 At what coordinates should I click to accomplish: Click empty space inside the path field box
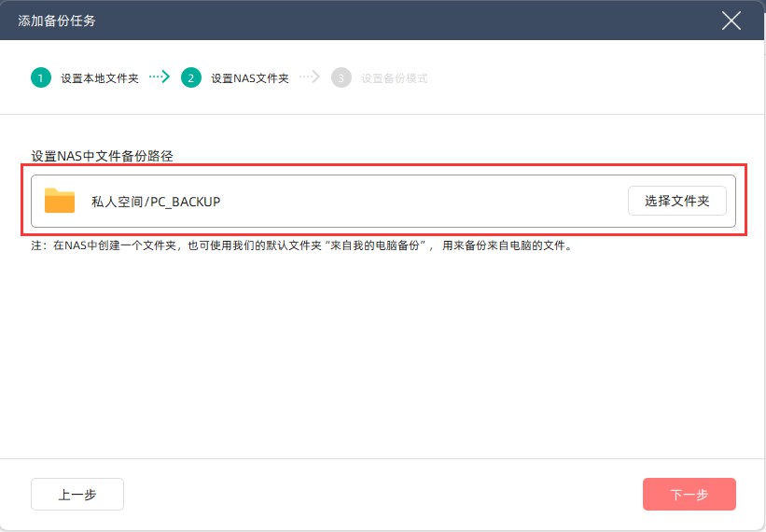pyautogui.click(x=420, y=202)
